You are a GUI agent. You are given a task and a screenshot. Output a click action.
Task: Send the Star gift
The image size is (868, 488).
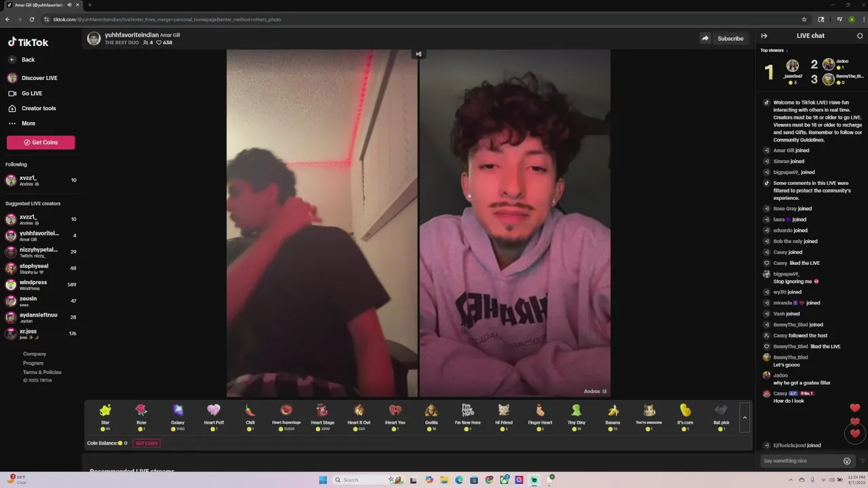(x=105, y=416)
